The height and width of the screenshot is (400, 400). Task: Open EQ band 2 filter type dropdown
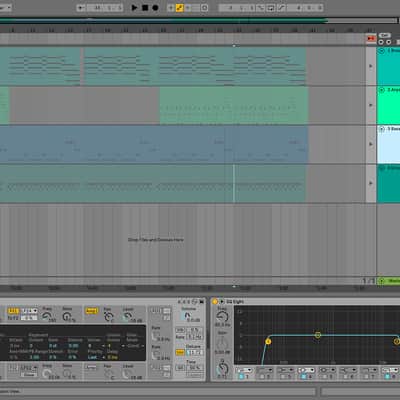[x=265, y=370]
